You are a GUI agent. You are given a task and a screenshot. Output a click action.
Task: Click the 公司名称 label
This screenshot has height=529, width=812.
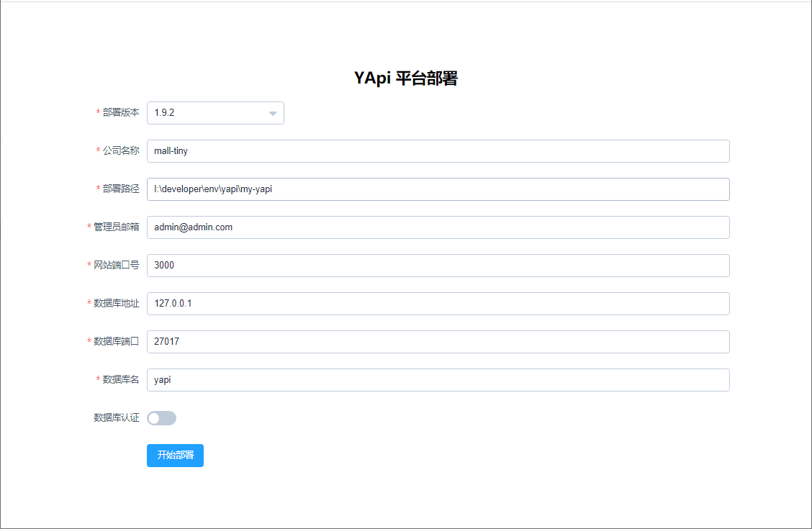pos(121,150)
